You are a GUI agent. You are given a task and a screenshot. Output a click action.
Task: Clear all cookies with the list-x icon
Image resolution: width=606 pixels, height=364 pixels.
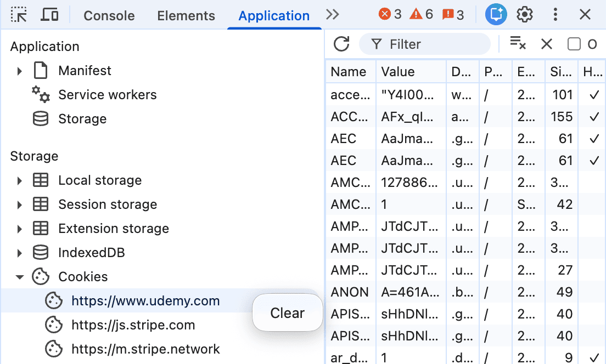click(518, 44)
